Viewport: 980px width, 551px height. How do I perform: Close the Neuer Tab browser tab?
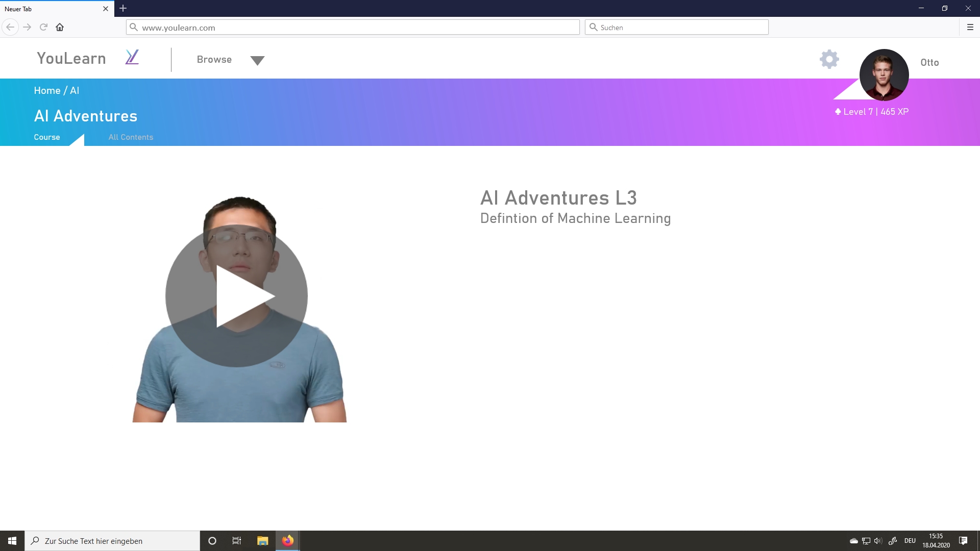pyautogui.click(x=106, y=9)
